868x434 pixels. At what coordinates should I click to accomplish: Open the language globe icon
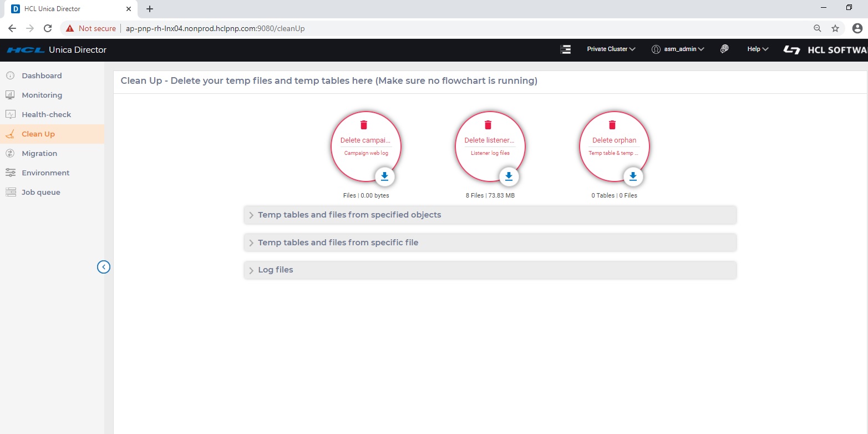[724, 49]
